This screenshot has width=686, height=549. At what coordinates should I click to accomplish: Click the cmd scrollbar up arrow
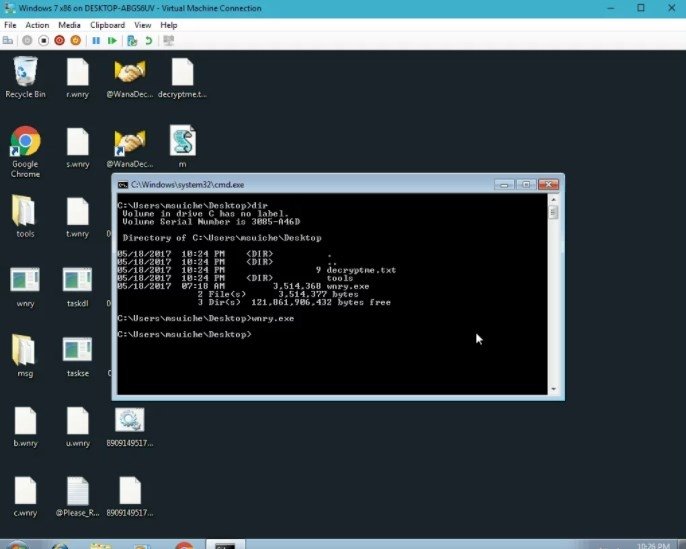click(x=553, y=199)
